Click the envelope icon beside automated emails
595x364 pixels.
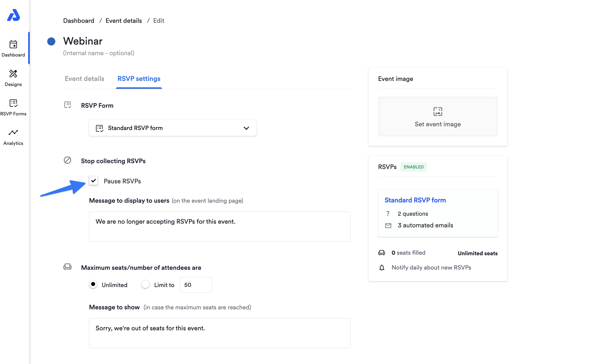pyautogui.click(x=388, y=226)
